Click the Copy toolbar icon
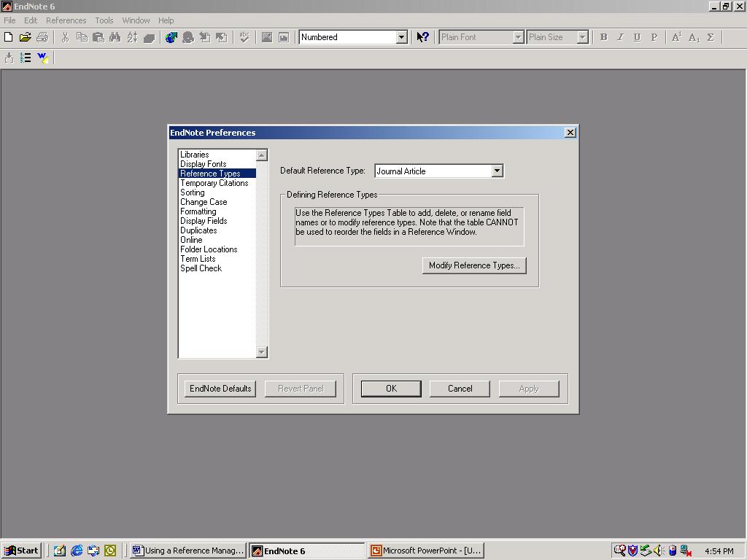The width and height of the screenshot is (747, 560). point(82,37)
